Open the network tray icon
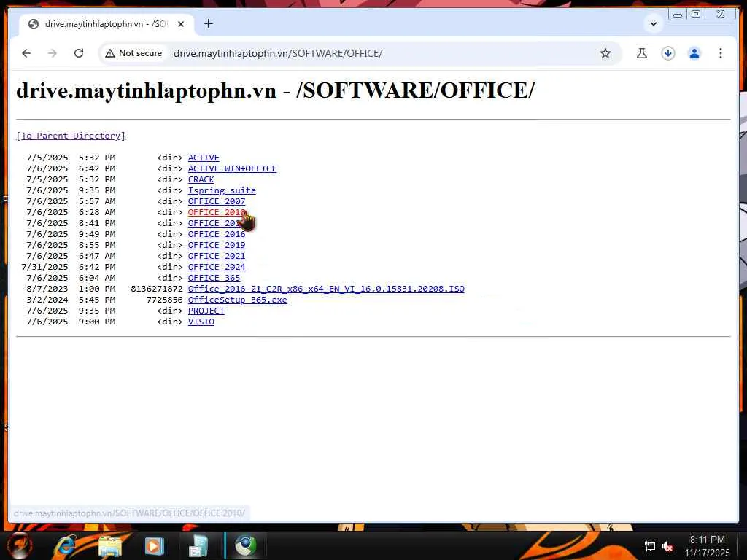Screen dimensions: 747x560 [650, 546]
